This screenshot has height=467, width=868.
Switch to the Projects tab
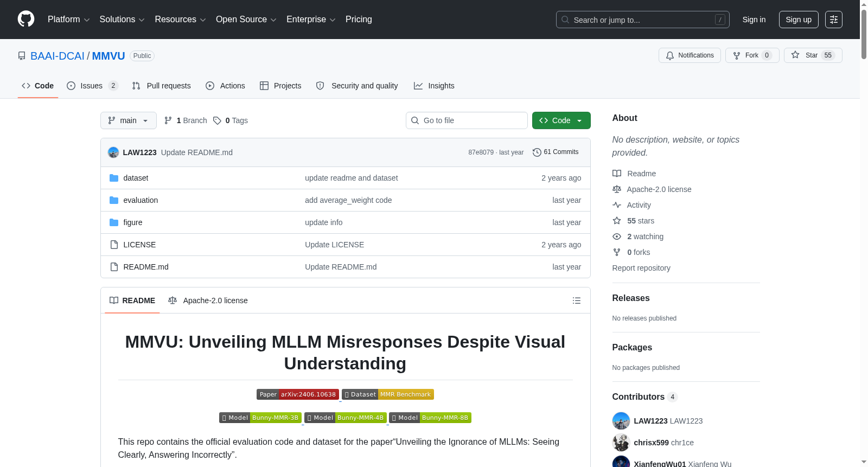280,86
